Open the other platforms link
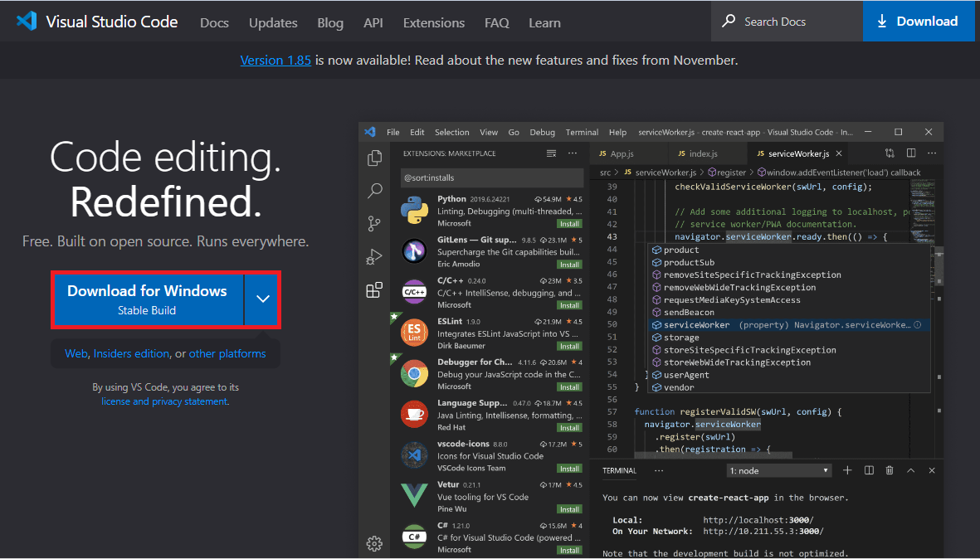Image resolution: width=980 pixels, height=559 pixels. click(x=227, y=353)
